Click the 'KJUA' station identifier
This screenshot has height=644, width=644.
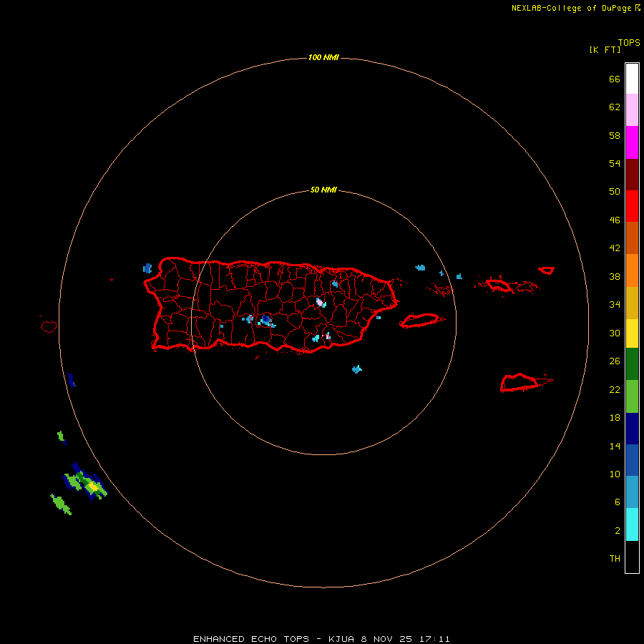[341, 639]
